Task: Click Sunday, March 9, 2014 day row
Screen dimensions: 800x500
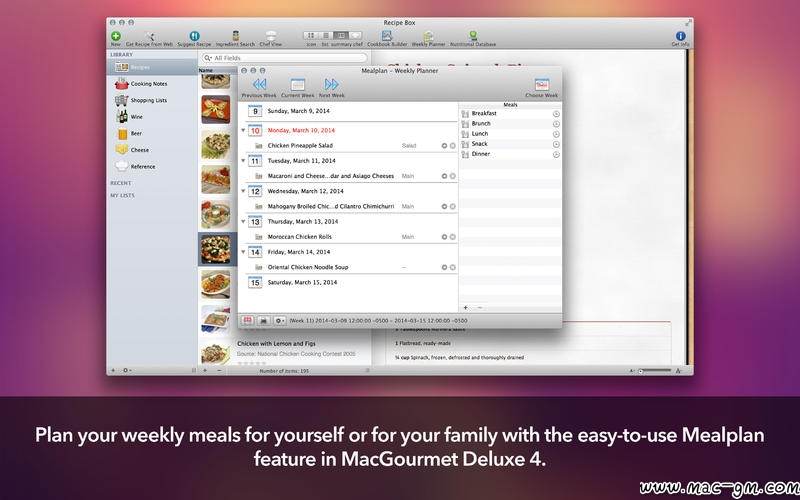Action: coord(350,111)
